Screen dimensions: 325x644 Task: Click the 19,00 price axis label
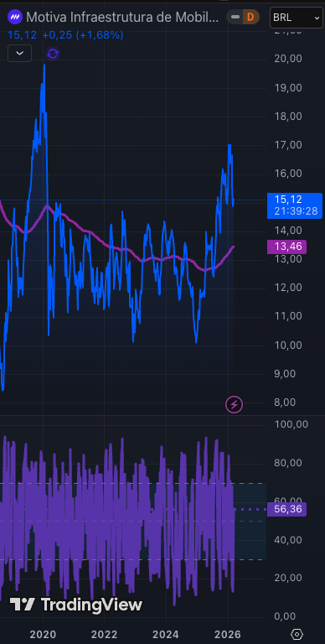(288, 87)
